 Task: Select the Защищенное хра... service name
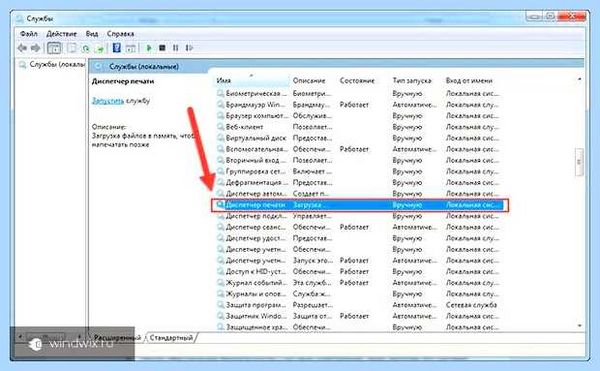click(256, 327)
